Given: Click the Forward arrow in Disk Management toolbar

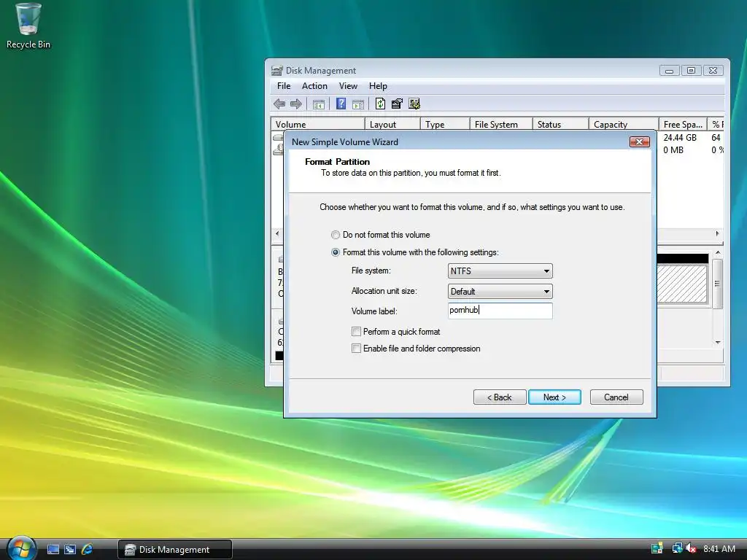Looking at the screenshot, I should [296, 104].
